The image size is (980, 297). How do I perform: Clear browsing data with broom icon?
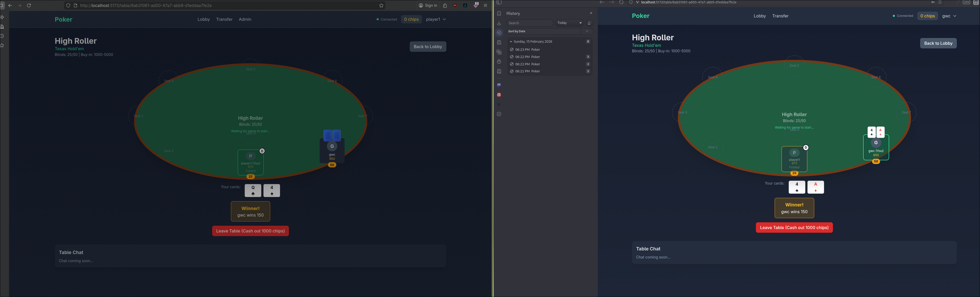(589, 23)
